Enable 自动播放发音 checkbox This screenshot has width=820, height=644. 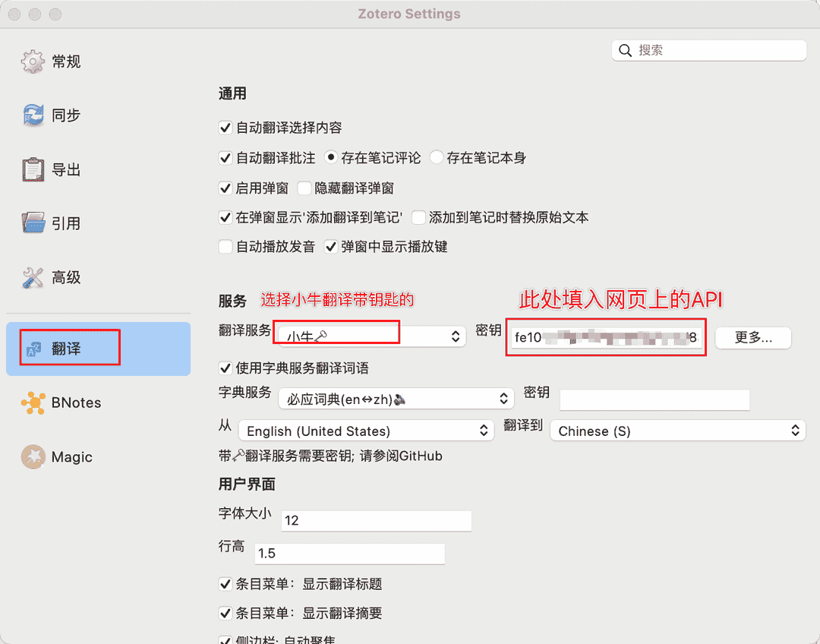pyautogui.click(x=225, y=247)
